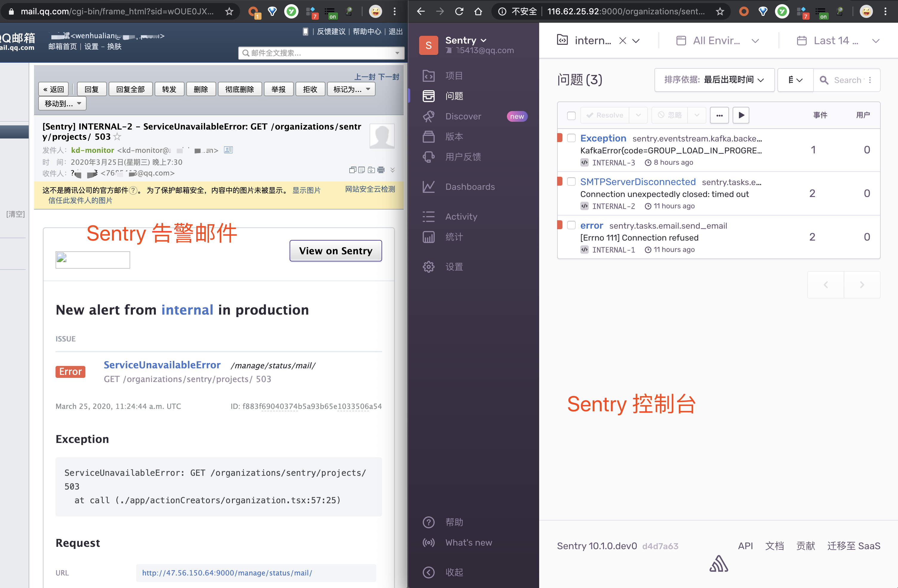Image resolution: width=898 pixels, height=588 pixels.
Task: Click the 设置 gear icon in Sentry sidebar
Action: point(428,267)
